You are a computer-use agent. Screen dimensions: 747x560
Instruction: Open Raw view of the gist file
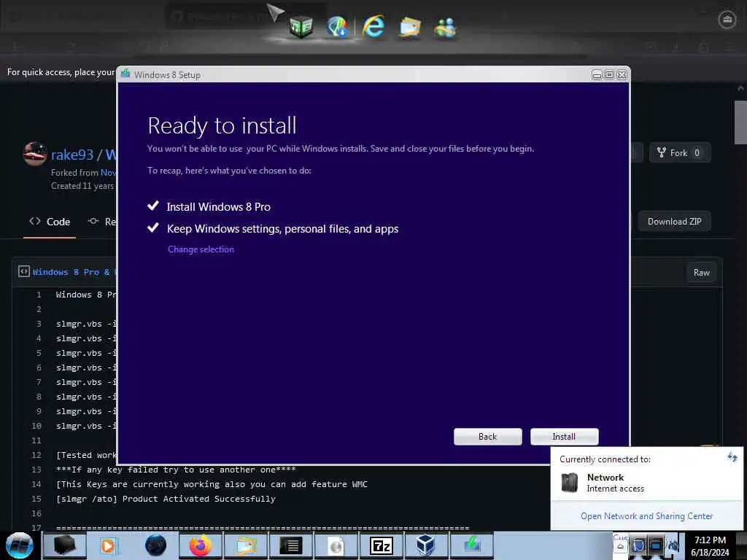click(701, 273)
